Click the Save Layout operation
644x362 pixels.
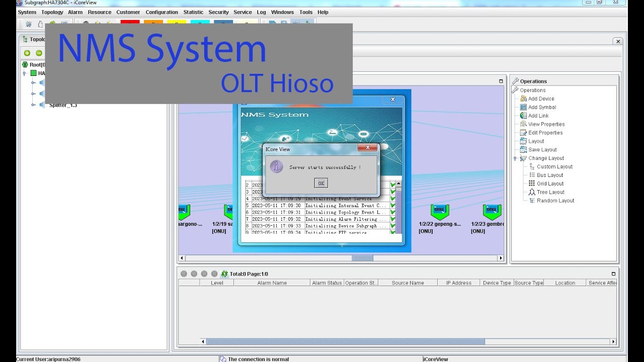542,150
